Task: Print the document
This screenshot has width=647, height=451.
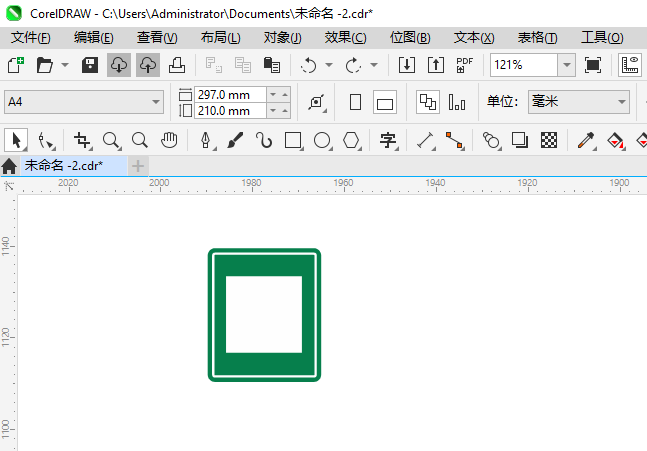Action: (x=177, y=65)
